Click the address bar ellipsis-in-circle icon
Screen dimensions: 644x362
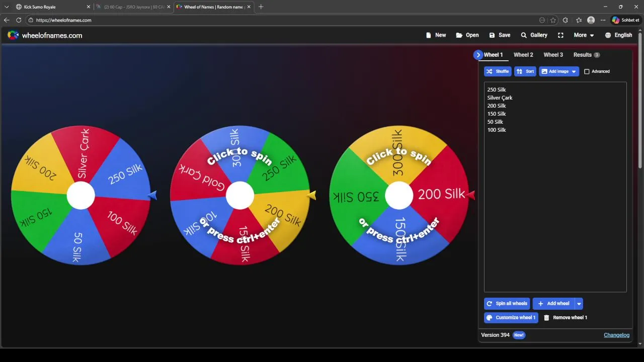[x=542, y=20]
